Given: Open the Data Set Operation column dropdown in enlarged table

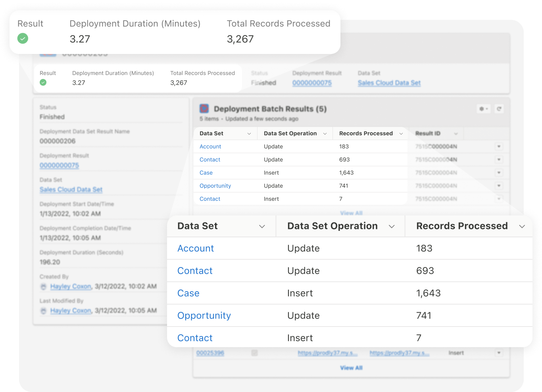Looking at the screenshot, I should click(392, 226).
